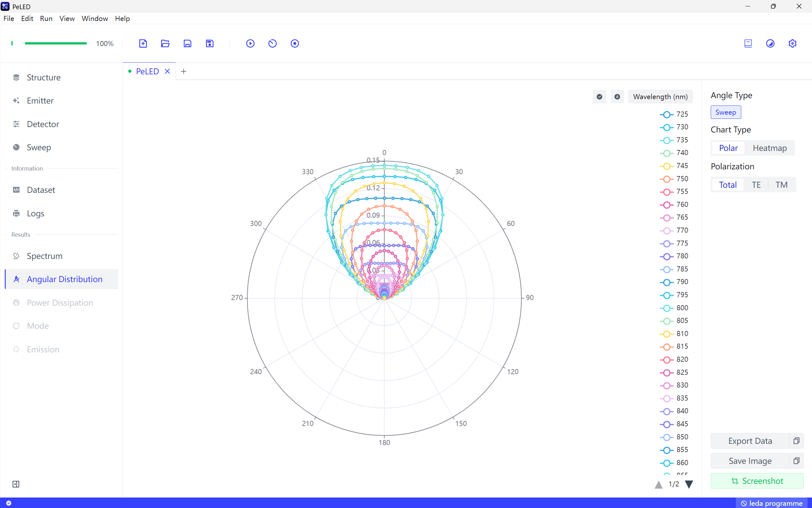Open the Logs page
Viewport: 812px width, 508px height.
click(62, 213)
